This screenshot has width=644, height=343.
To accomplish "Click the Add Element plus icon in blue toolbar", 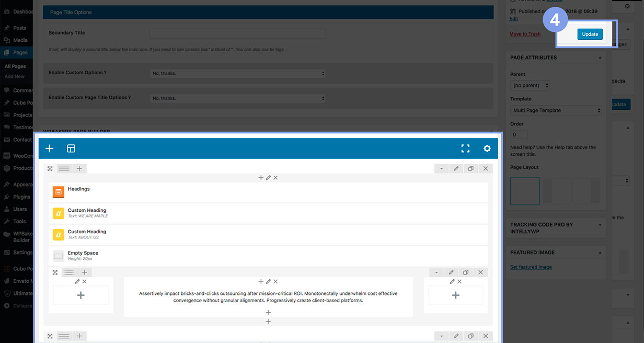I will click(50, 148).
